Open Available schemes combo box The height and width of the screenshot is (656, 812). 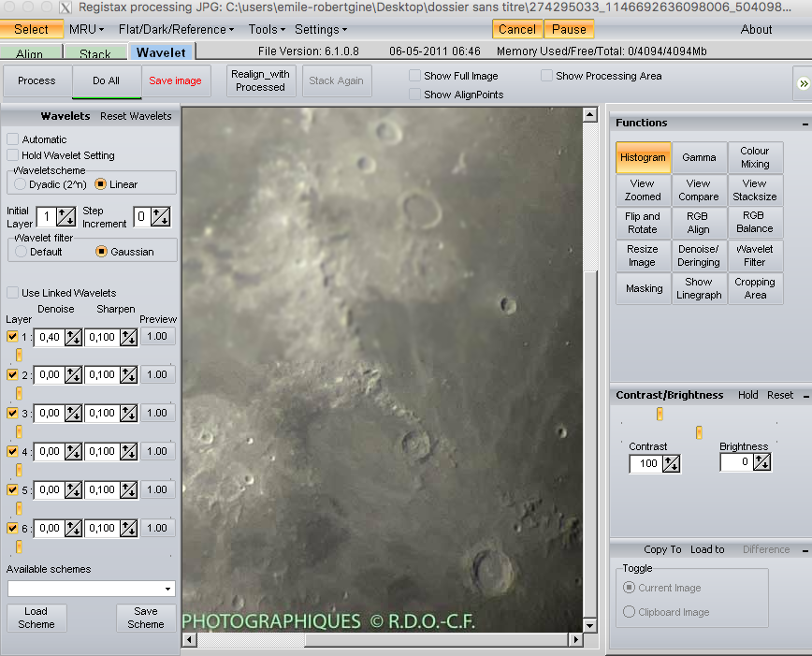91,589
